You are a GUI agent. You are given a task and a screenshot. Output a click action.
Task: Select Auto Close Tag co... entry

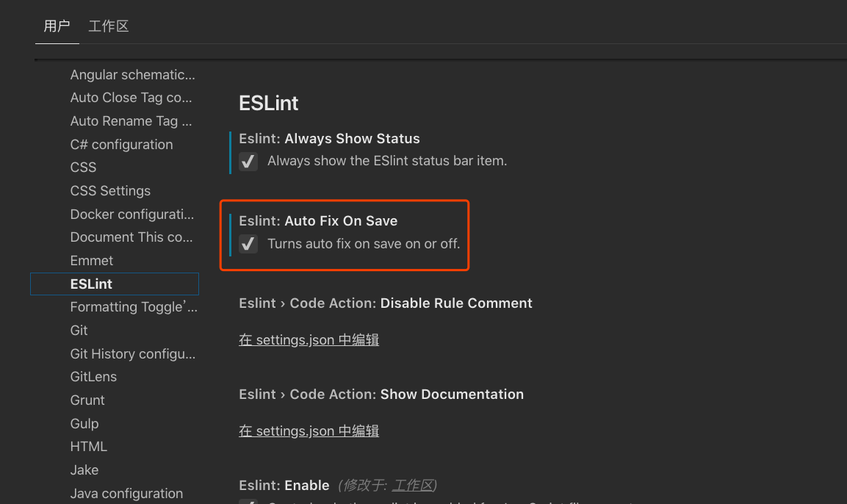click(x=131, y=98)
